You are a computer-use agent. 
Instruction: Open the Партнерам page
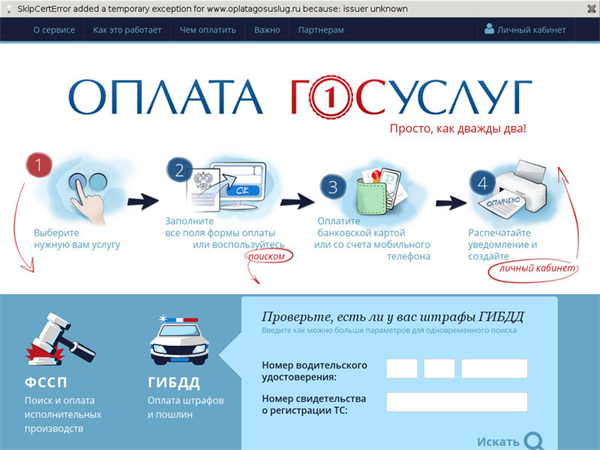pyautogui.click(x=320, y=30)
